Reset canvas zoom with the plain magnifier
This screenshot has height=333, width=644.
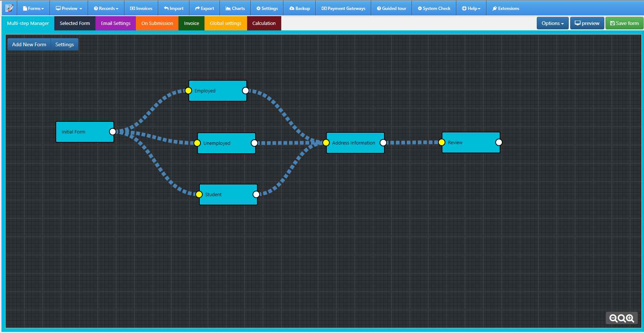click(x=622, y=318)
